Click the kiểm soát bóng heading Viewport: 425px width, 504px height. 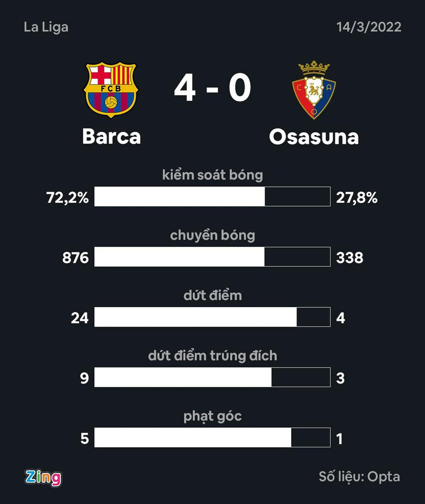point(212,175)
